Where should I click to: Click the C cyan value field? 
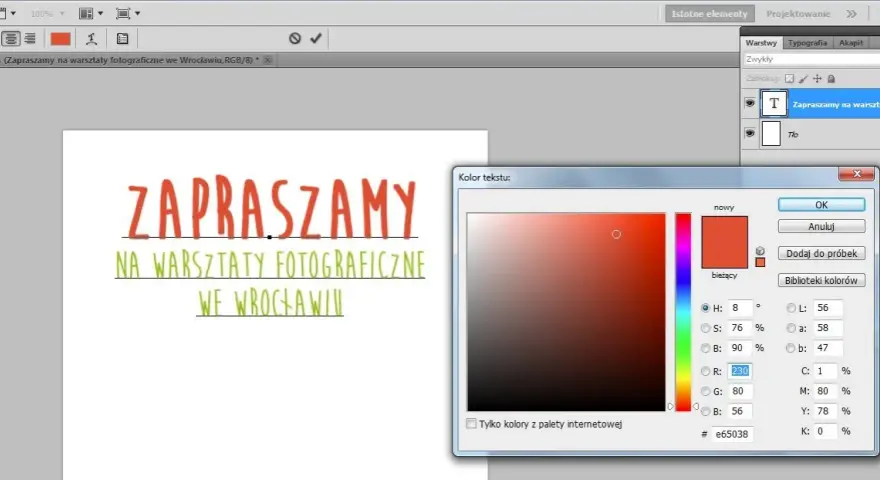[x=825, y=371]
